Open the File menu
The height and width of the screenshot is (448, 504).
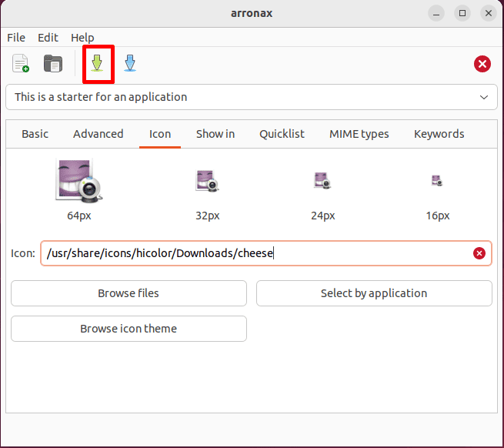tap(16, 38)
